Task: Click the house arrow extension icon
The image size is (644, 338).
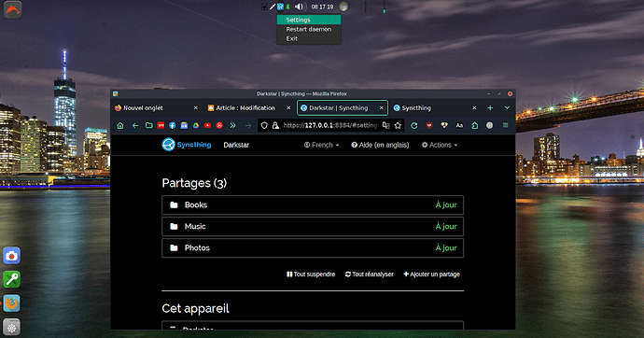Action: point(474,126)
